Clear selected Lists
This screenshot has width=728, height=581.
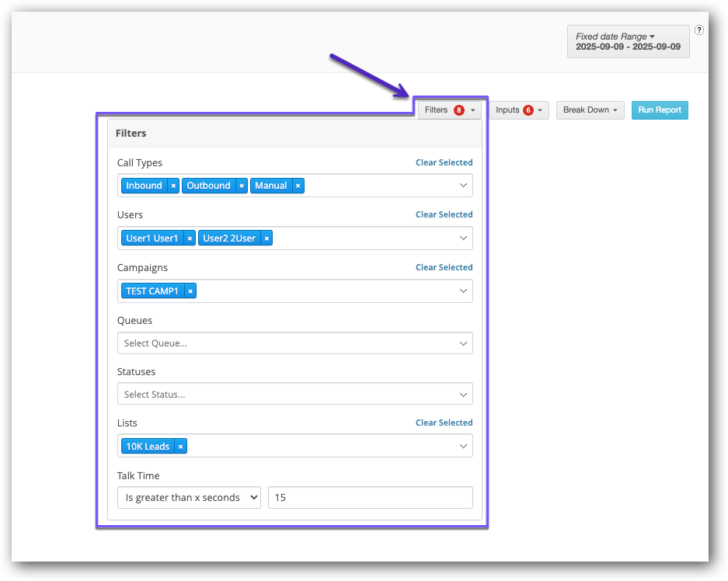[x=444, y=423]
